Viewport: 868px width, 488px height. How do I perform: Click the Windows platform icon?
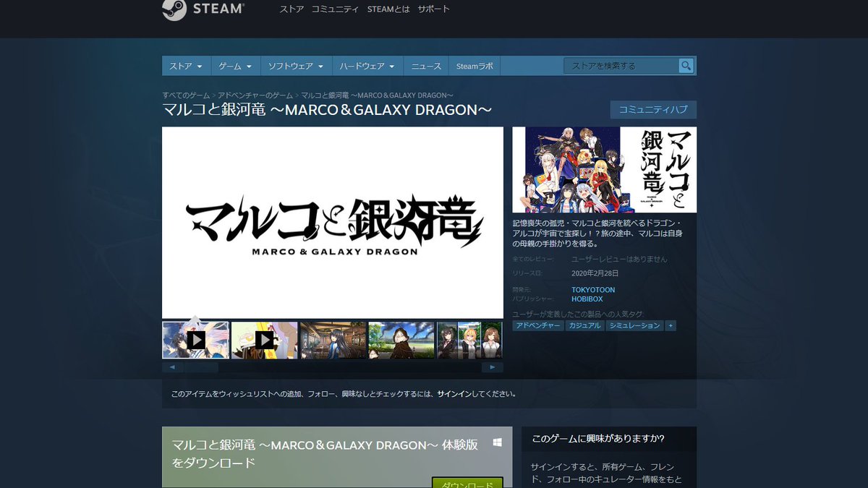coord(498,442)
